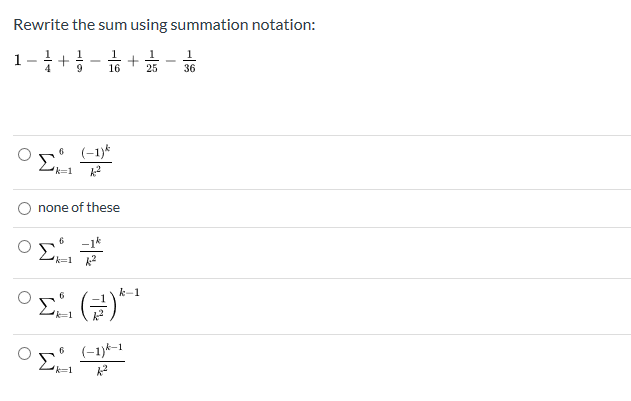Select the radio button for −1^k over k²
Image resolution: width=631 pixels, height=401 pixels.
[x=24, y=246]
